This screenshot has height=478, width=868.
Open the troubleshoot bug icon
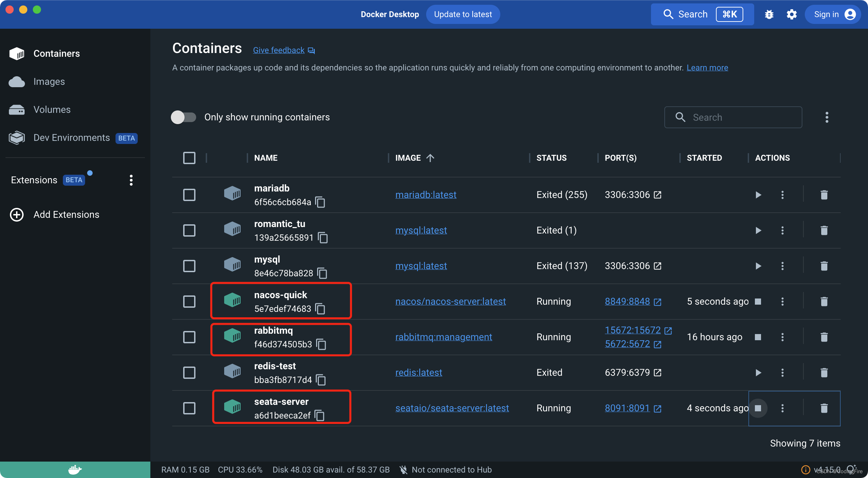pos(769,14)
